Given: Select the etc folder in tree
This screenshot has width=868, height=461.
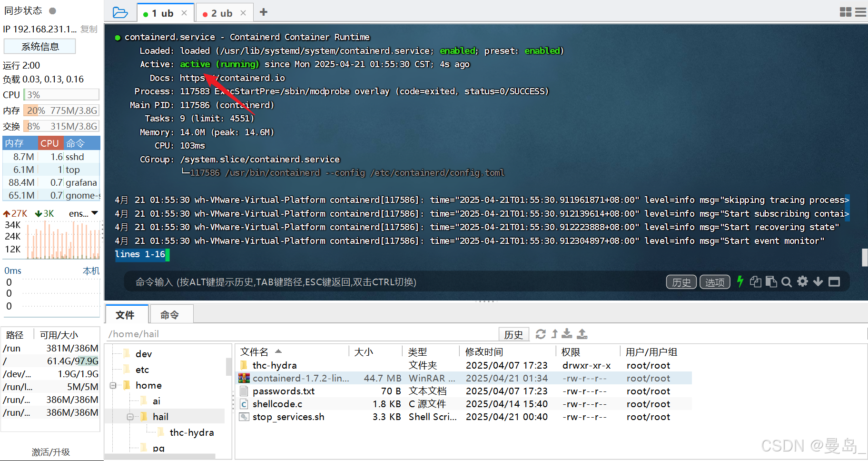Looking at the screenshot, I should click(142, 370).
